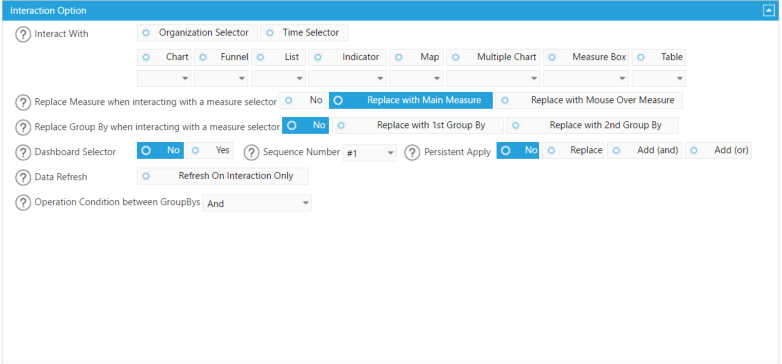Set Persistent Apply to No
Image resolution: width=782 pixels, height=364 pixels.
518,151
